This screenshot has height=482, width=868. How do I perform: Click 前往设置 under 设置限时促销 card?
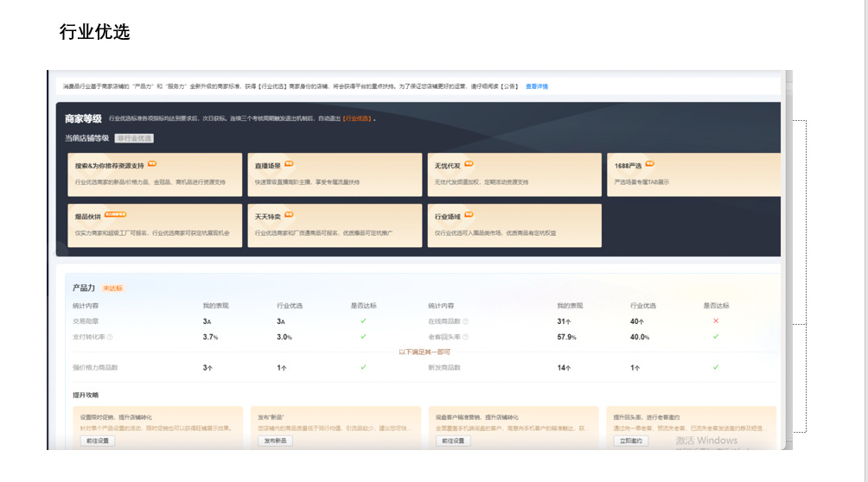click(x=98, y=441)
